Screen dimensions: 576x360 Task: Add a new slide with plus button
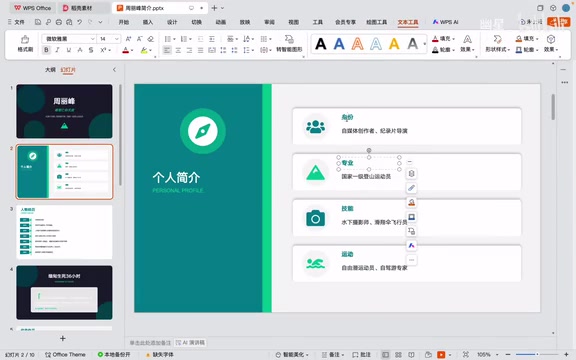pos(63,338)
